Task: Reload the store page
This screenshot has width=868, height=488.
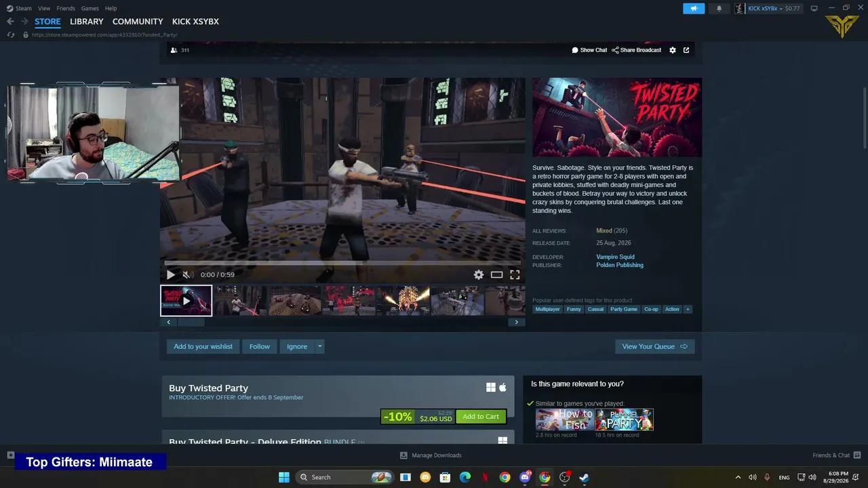Action: point(11,35)
